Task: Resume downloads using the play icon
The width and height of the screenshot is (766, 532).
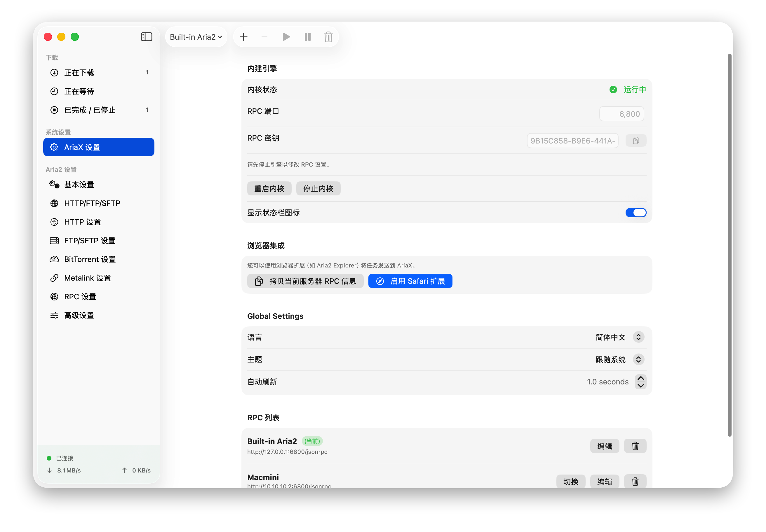Action: click(286, 37)
